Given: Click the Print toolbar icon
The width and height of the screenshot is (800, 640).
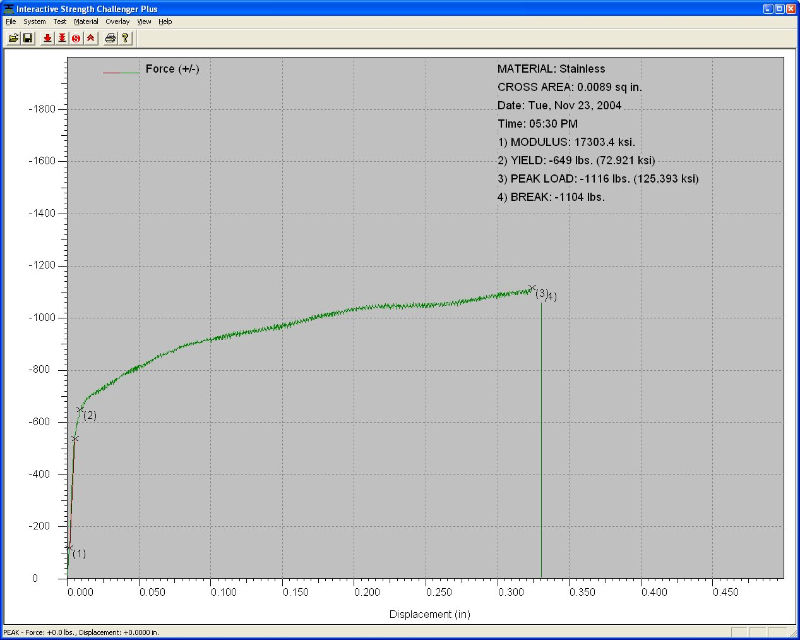Looking at the screenshot, I should 110,38.
